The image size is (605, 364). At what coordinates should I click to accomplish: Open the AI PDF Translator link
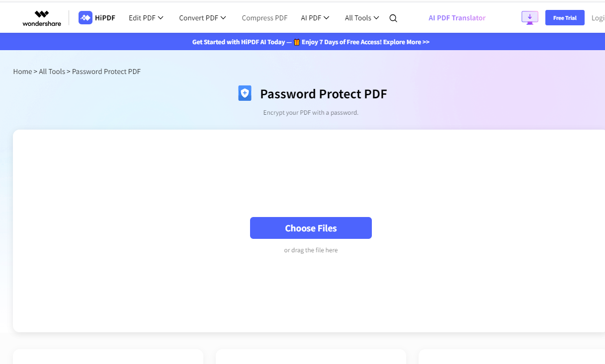[x=457, y=18]
